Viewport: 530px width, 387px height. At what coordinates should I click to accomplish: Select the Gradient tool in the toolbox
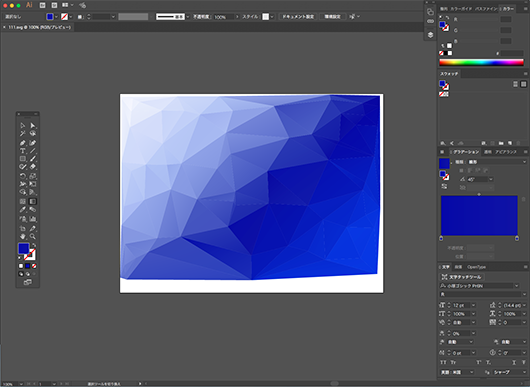click(33, 201)
